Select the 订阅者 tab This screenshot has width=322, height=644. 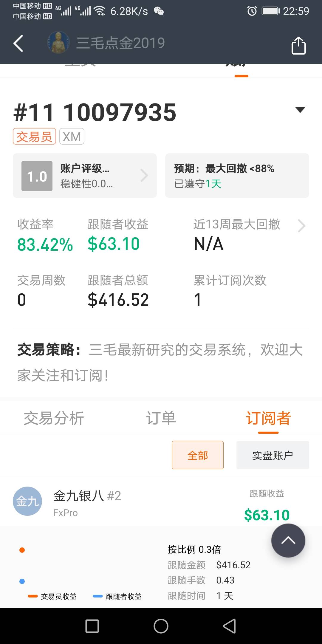click(x=268, y=418)
